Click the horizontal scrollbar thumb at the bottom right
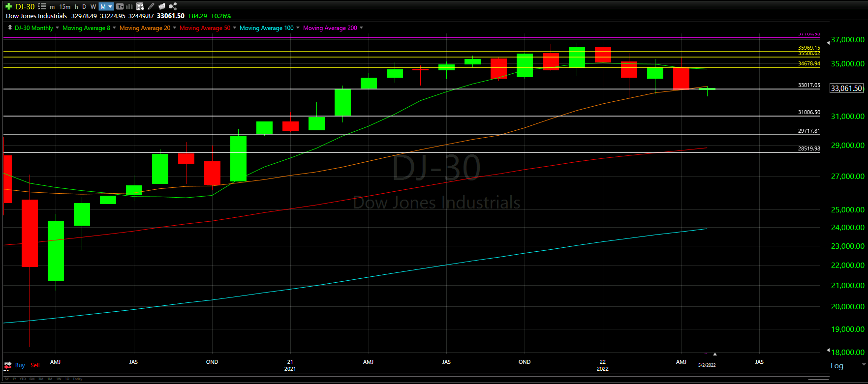This screenshot has height=384, width=868. 819,379
